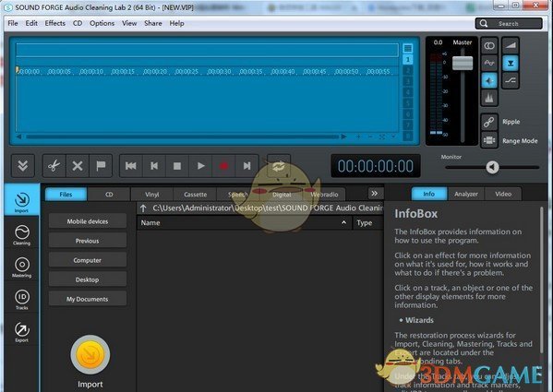
Task: Collapse the panel with the double-chevron down button
Action: click(23, 165)
